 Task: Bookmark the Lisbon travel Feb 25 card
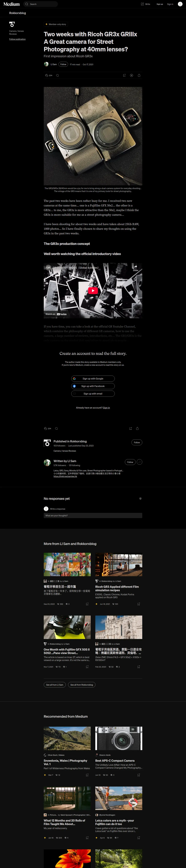(139, 667)
